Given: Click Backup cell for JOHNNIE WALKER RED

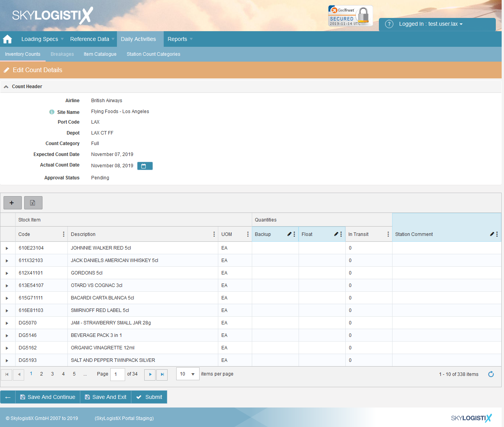Looking at the screenshot, I should pyautogui.click(x=275, y=248).
